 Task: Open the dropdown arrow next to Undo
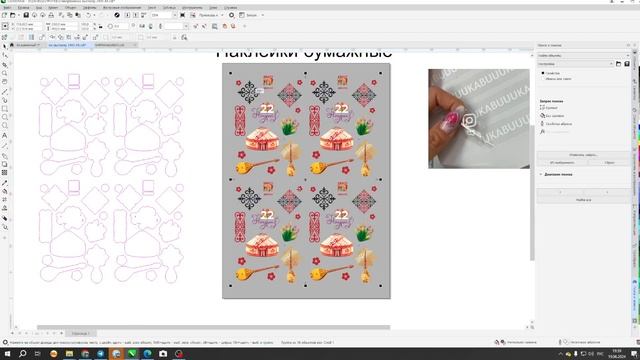click(x=93, y=15)
